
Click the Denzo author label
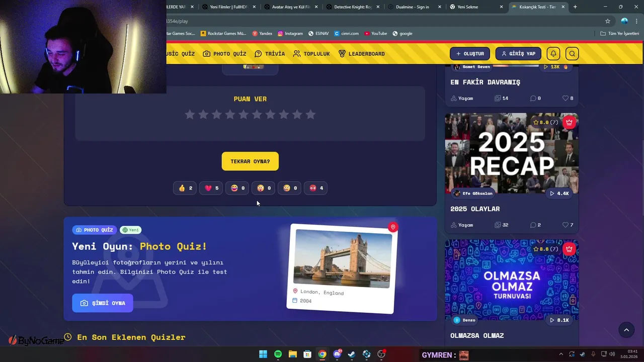[464, 320]
